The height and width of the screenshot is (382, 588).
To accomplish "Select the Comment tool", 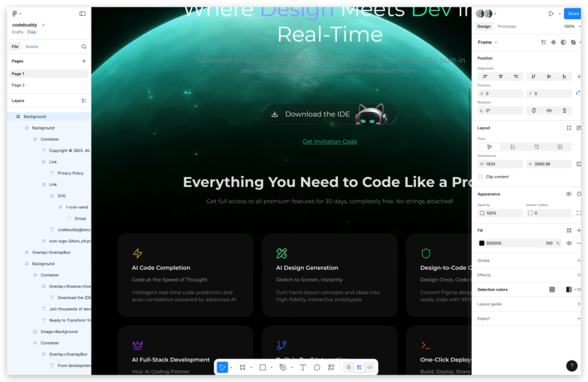I will pyautogui.click(x=317, y=367).
